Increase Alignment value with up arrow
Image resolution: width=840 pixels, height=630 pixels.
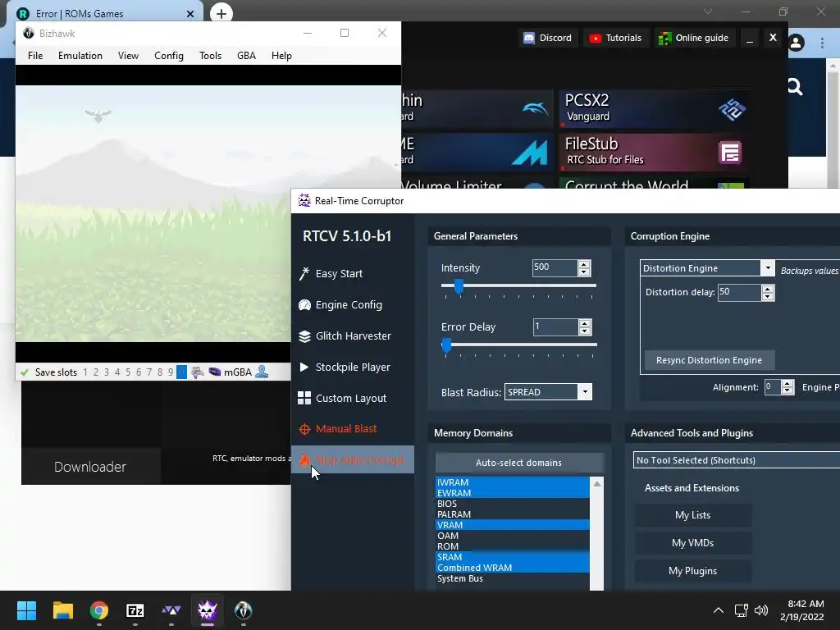(787, 384)
